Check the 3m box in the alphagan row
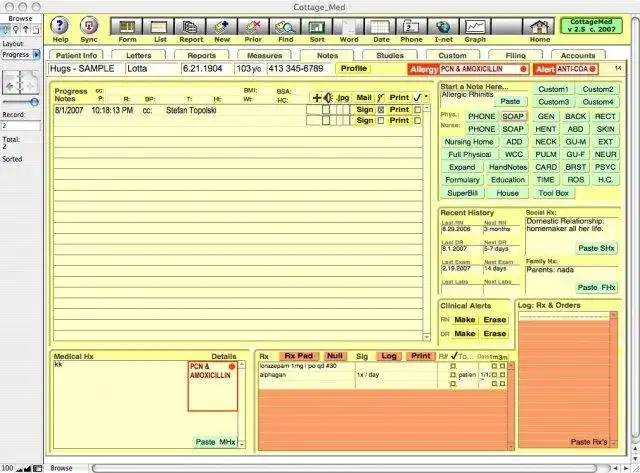 click(x=502, y=375)
